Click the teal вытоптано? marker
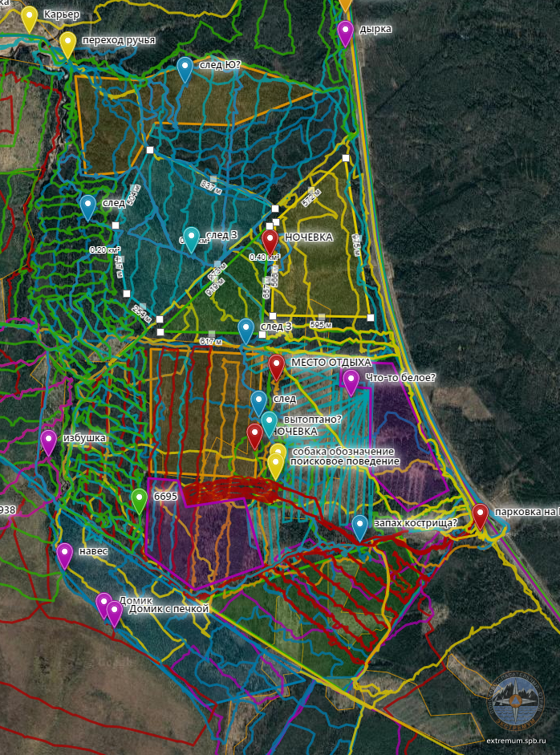 pyautogui.click(x=269, y=422)
